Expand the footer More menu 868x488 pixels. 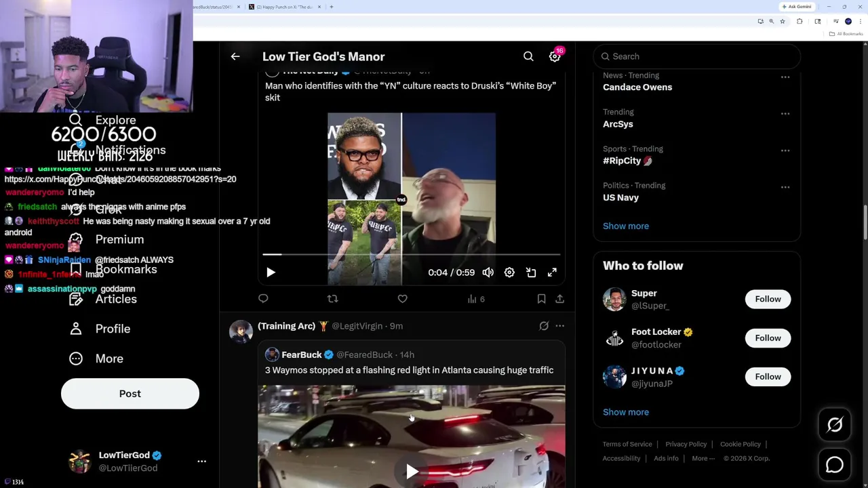tap(703, 459)
